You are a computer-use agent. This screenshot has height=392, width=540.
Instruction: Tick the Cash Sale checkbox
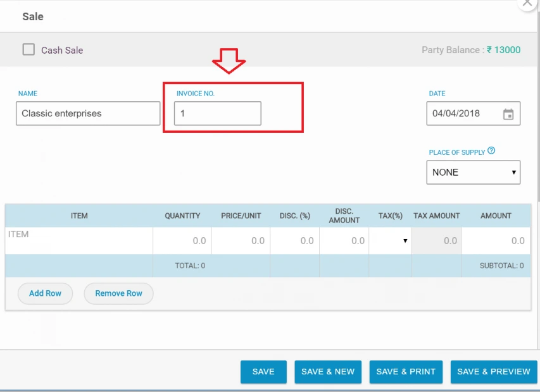[x=28, y=49]
